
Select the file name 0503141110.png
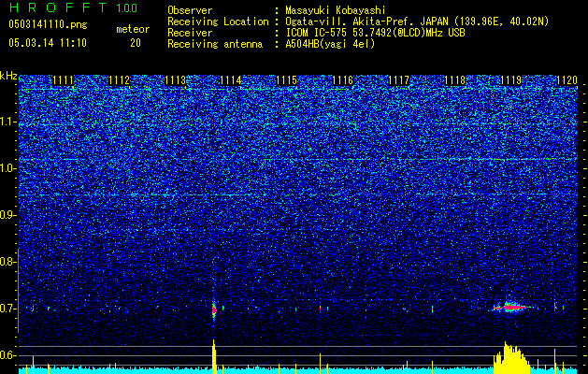click(48, 24)
